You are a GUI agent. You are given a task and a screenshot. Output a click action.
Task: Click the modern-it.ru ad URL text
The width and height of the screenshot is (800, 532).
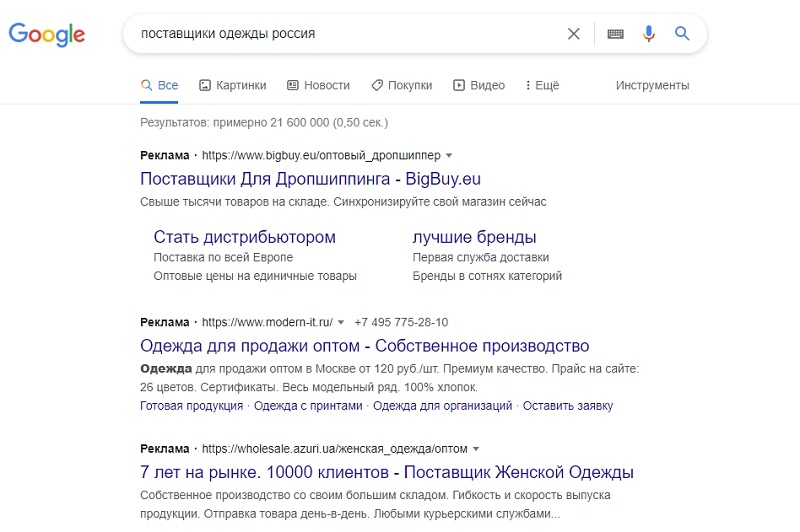pos(267,322)
